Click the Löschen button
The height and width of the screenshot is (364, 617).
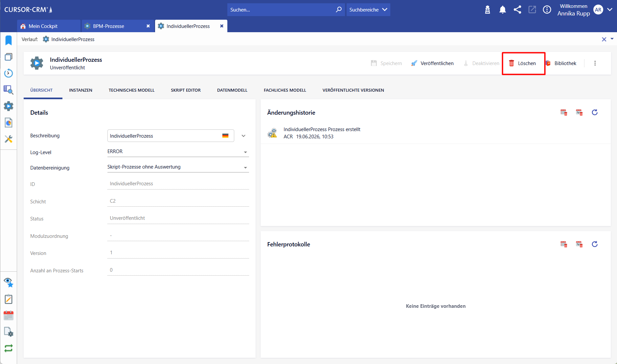click(522, 63)
